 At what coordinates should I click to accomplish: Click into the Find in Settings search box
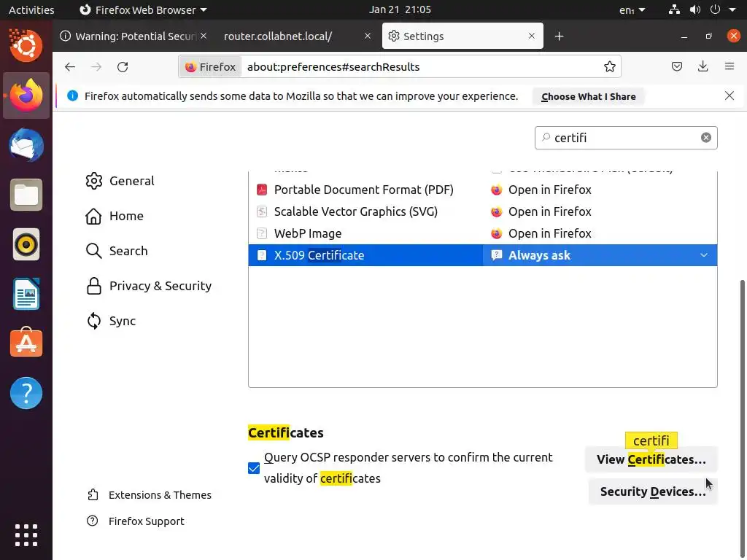(x=620, y=138)
